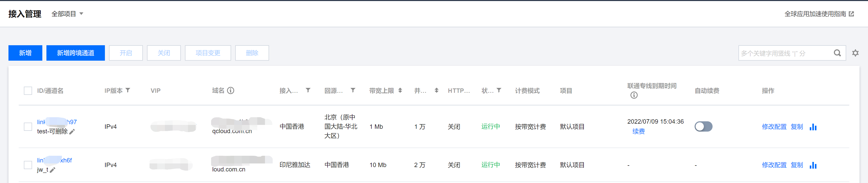Viewport: 868px width, 183px height.
Task: Click ID/通道名 column header
Action: click(x=50, y=90)
